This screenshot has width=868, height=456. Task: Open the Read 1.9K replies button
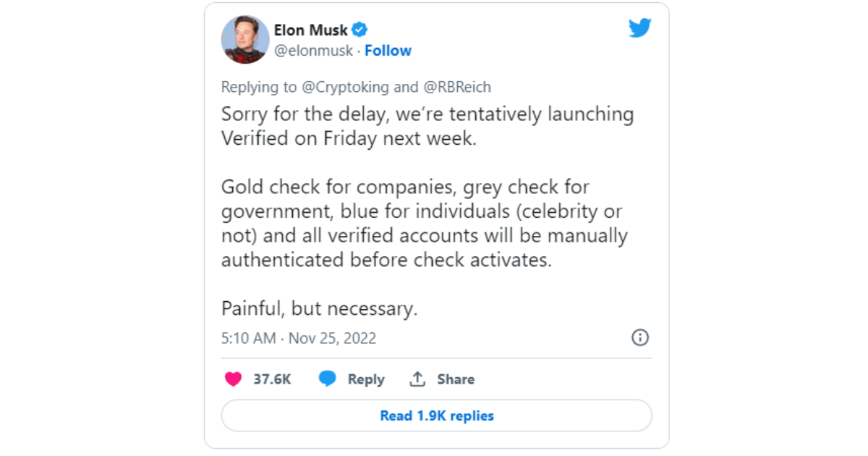coord(437,416)
